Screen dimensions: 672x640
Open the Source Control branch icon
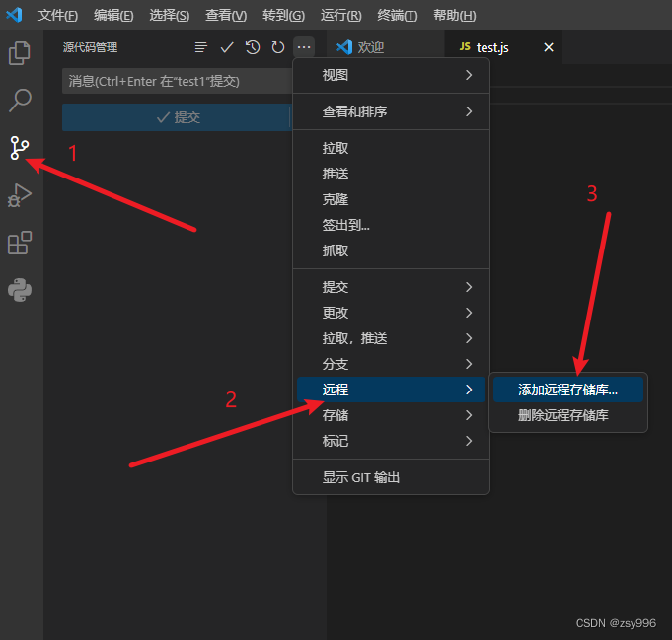(x=20, y=148)
